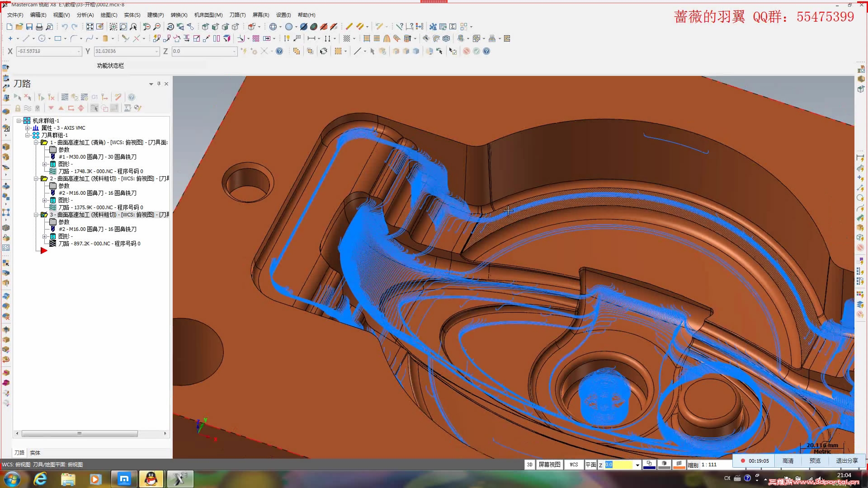Pin the 刀路 panel

tap(159, 84)
